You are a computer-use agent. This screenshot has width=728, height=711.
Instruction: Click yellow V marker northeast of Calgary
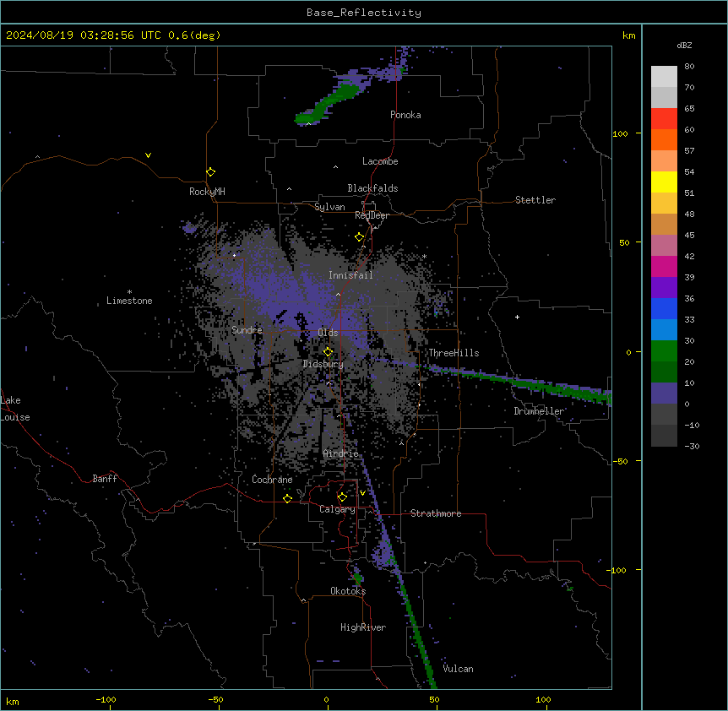click(362, 493)
